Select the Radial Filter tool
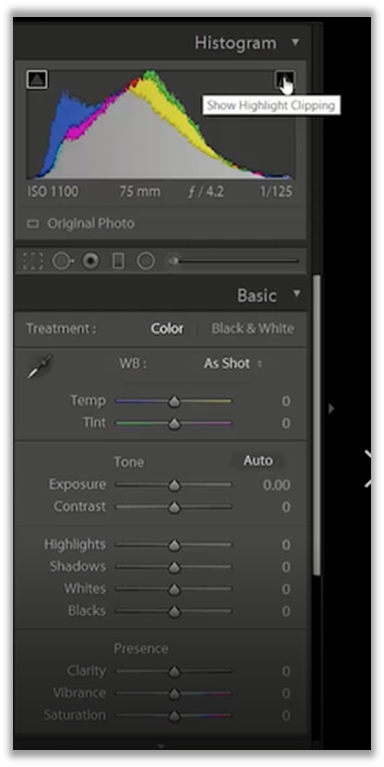 (x=146, y=261)
